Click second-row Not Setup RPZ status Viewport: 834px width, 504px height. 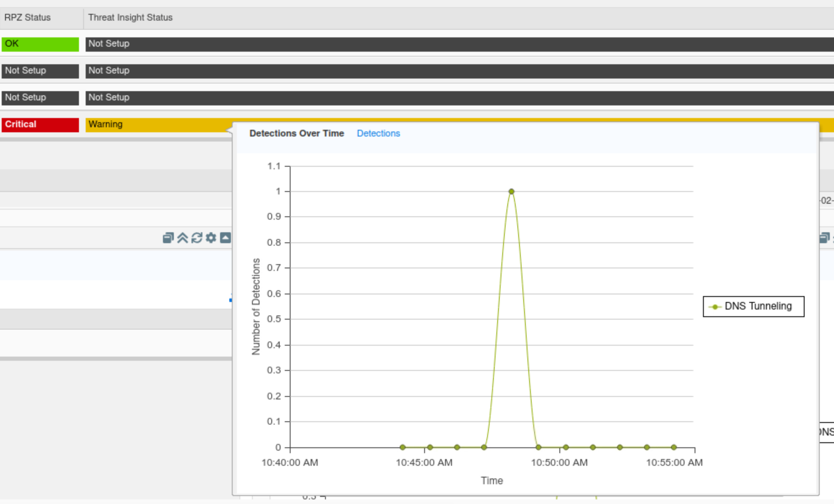point(40,71)
